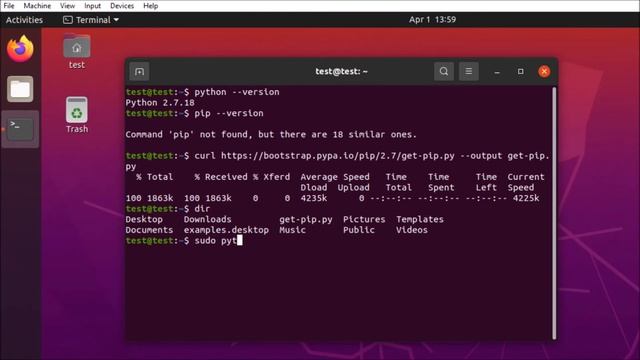The width and height of the screenshot is (640, 360).
Task: Open the terminal hamburger menu
Action: [469, 71]
